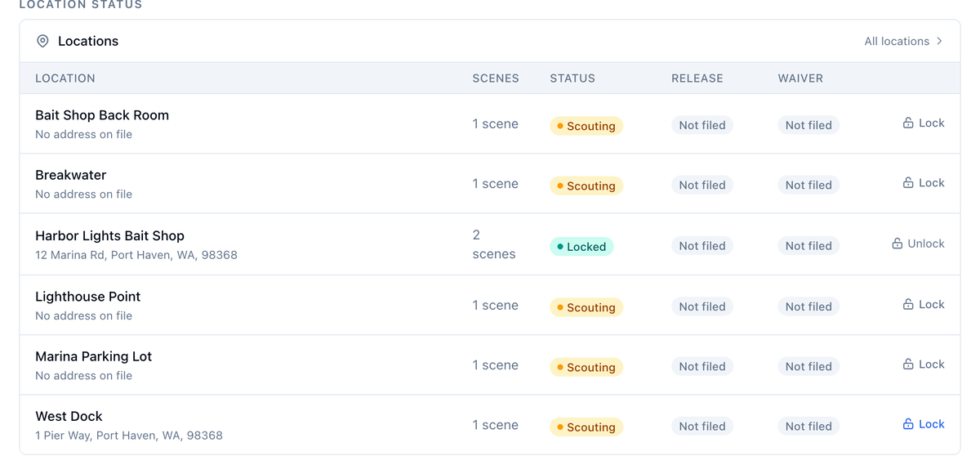Viewport: 980px width, 474px height.
Task: Click the blue padlock icon for West Dock
Action: click(x=908, y=424)
